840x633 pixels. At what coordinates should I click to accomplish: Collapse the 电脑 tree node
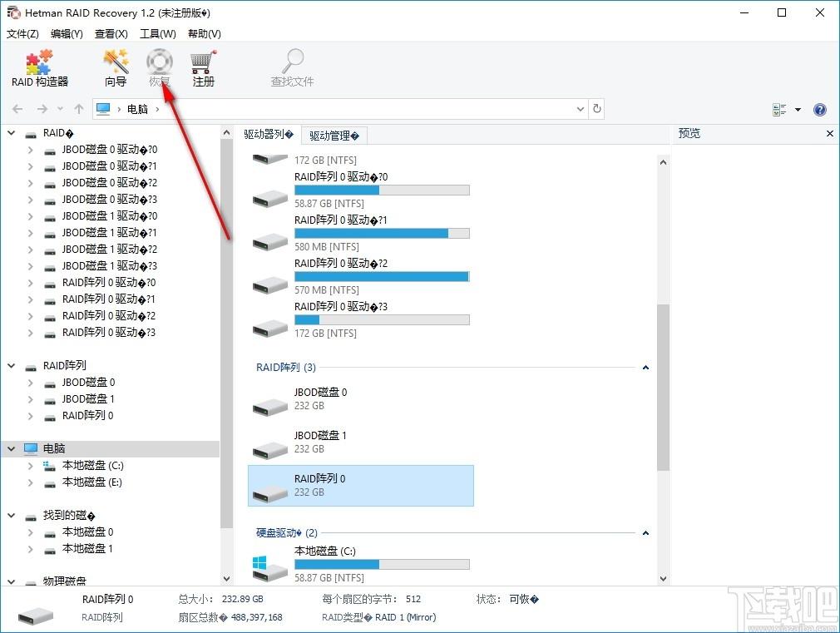(12, 448)
